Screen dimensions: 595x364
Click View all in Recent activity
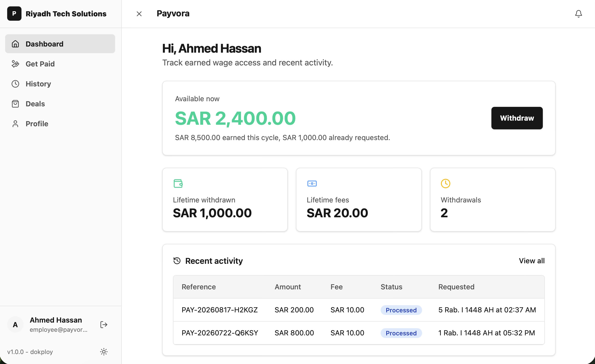pos(532,260)
